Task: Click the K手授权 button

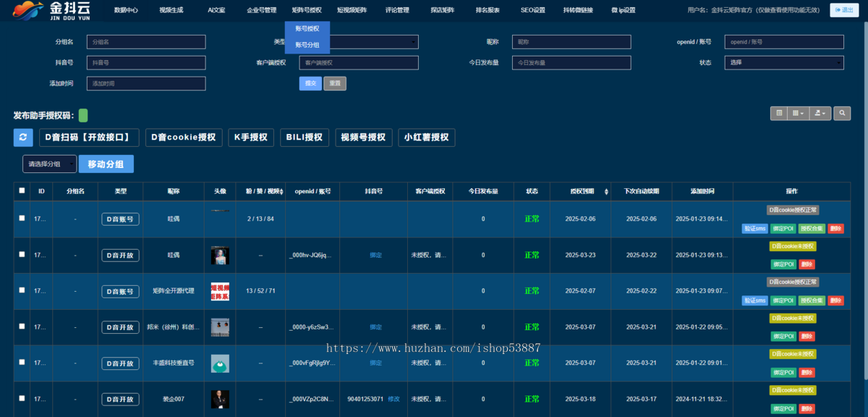Action: click(251, 138)
